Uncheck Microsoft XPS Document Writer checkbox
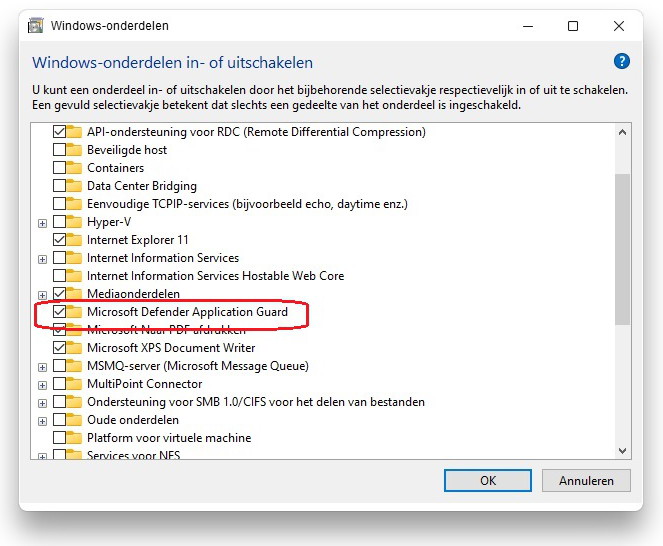 59,348
